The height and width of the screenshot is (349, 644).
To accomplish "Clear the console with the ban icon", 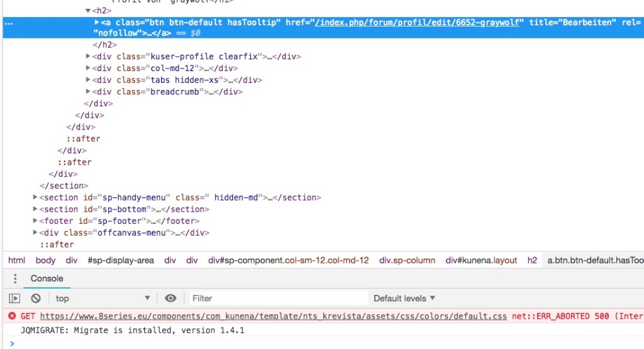I will pyautogui.click(x=36, y=298).
